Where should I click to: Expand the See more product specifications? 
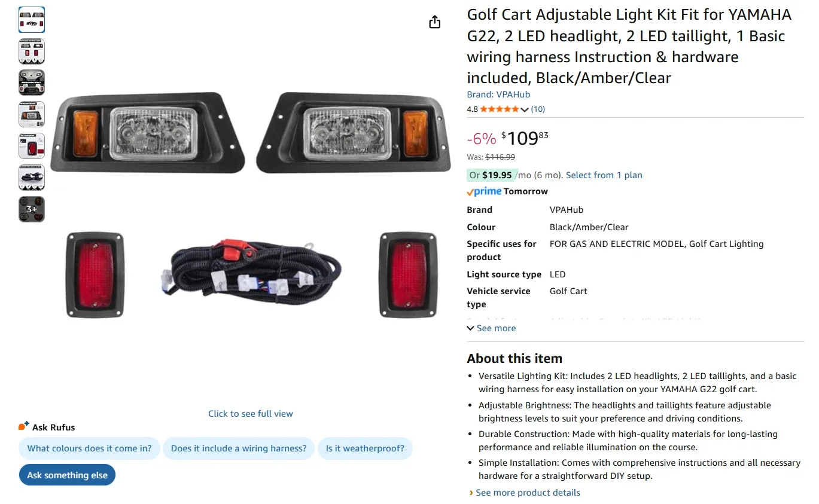[x=491, y=328]
